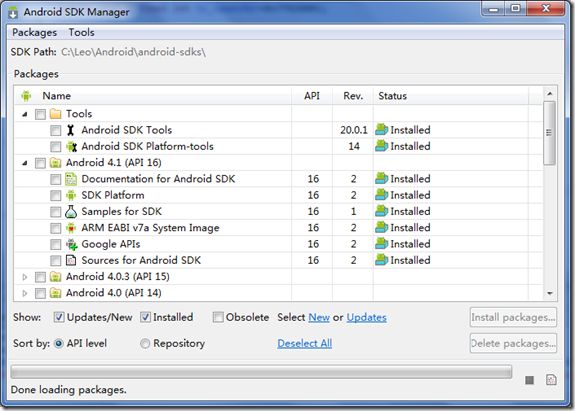The width and height of the screenshot is (575, 411).
Task: Click the Installed status icon for Sources for Android SDK
Action: pyautogui.click(x=381, y=260)
